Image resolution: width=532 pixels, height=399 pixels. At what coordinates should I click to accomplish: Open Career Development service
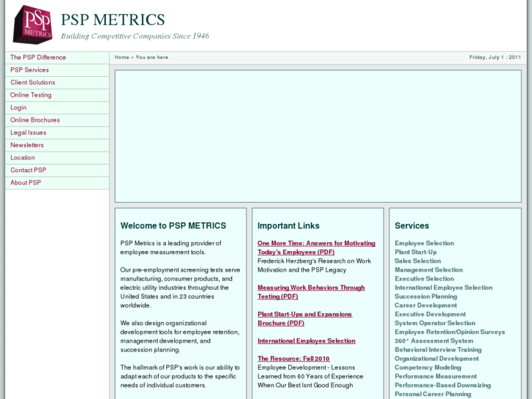point(426,305)
